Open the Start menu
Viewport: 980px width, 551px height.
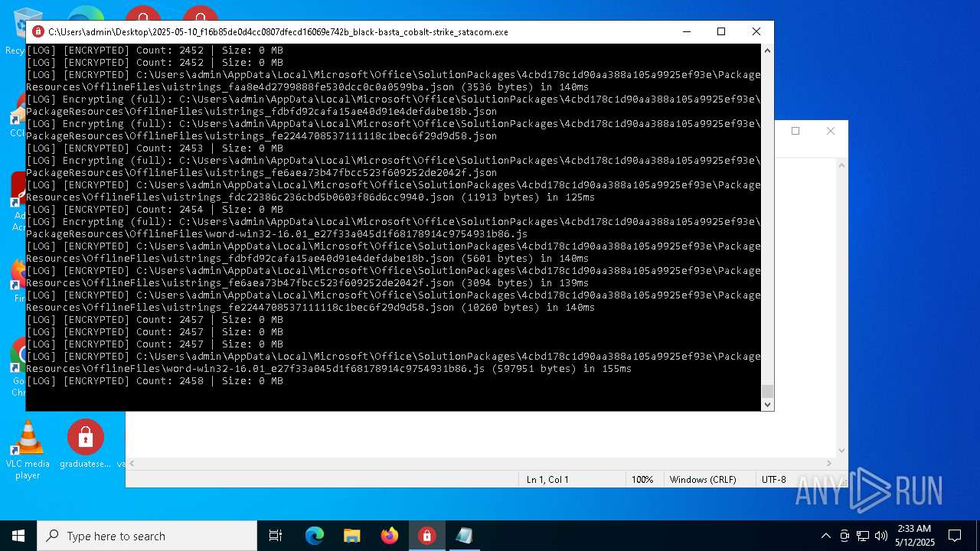(x=18, y=536)
